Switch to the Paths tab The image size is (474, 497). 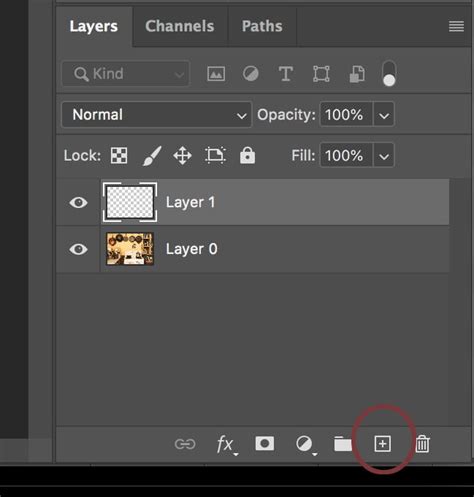[x=262, y=26]
